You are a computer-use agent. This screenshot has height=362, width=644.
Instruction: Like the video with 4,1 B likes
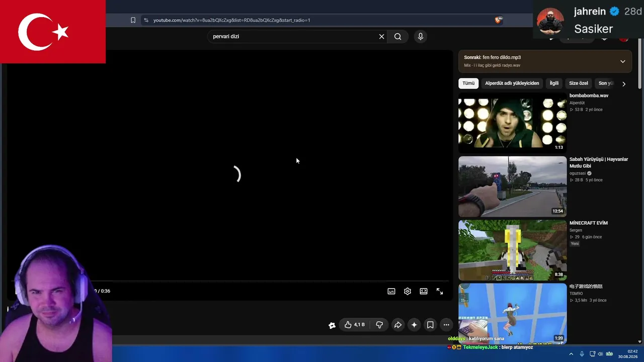(355, 325)
